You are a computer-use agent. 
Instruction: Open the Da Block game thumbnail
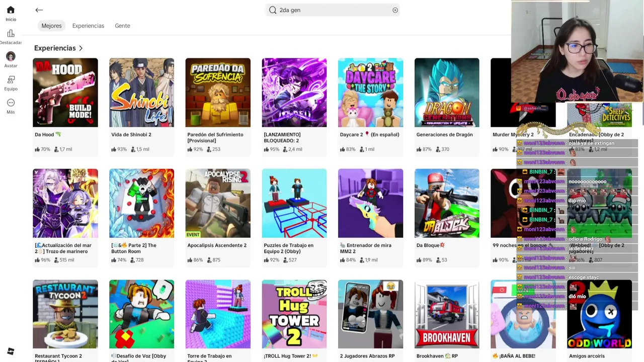pyautogui.click(x=447, y=203)
